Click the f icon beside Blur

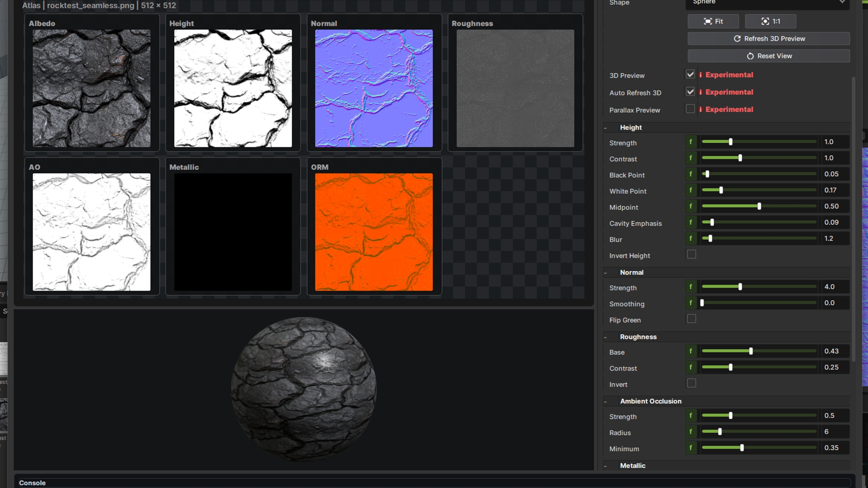coord(691,239)
